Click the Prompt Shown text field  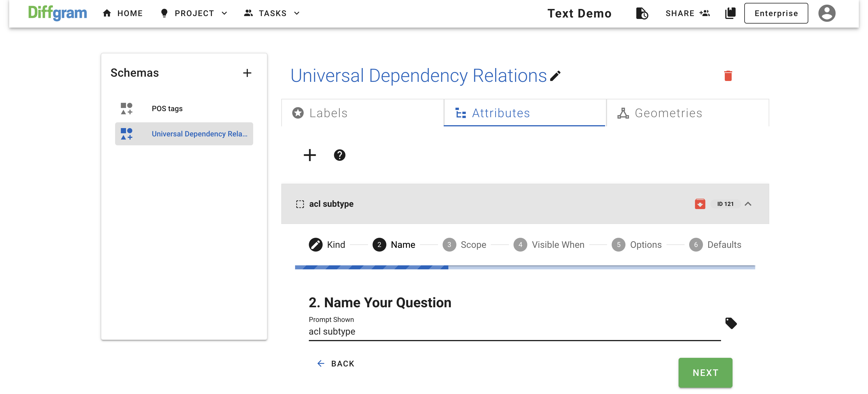[x=514, y=332]
